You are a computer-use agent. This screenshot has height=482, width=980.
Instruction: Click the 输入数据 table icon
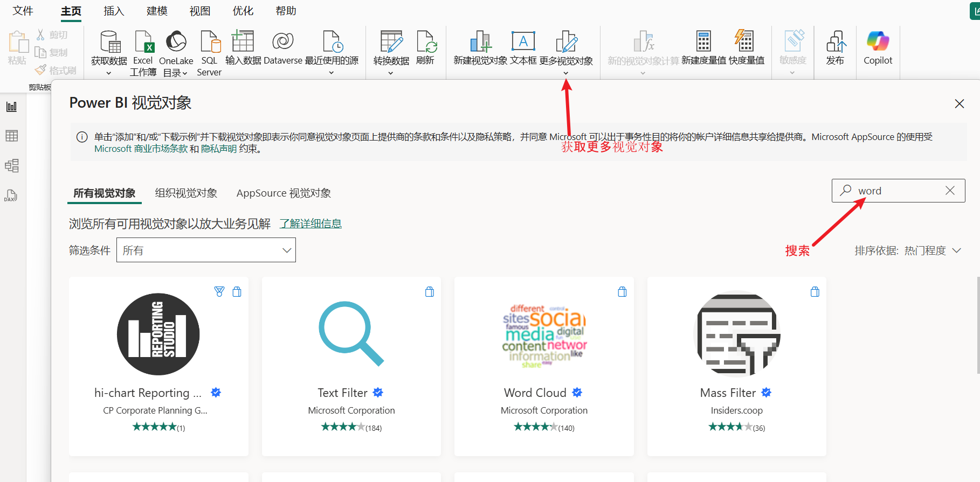[x=243, y=41]
